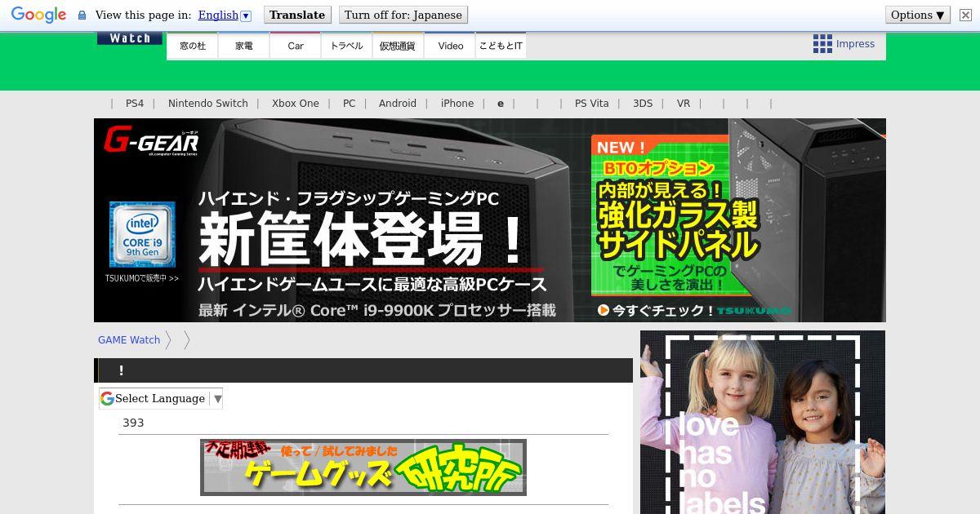Image resolution: width=980 pixels, height=514 pixels.
Task: Click the Google logo in translate bar
Action: click(x=38, y=15)
